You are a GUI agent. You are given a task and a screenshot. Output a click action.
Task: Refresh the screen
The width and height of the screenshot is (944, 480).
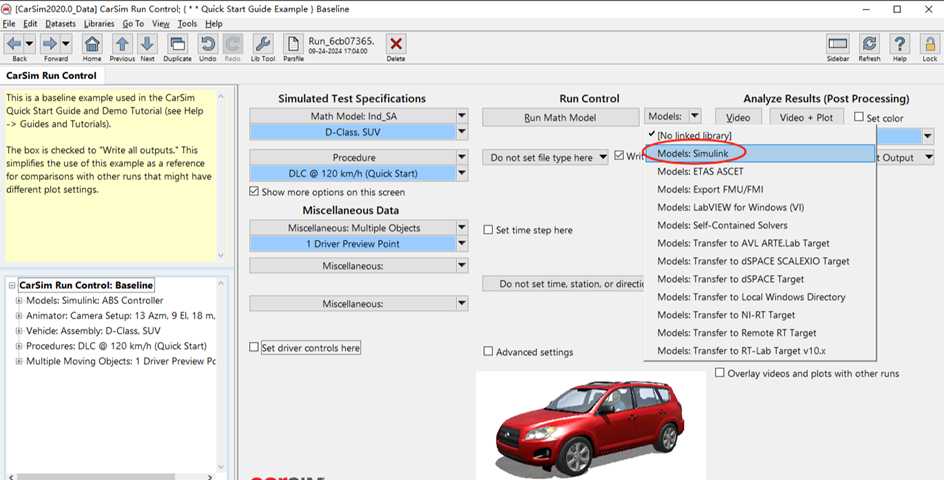[x=869, y=44]
